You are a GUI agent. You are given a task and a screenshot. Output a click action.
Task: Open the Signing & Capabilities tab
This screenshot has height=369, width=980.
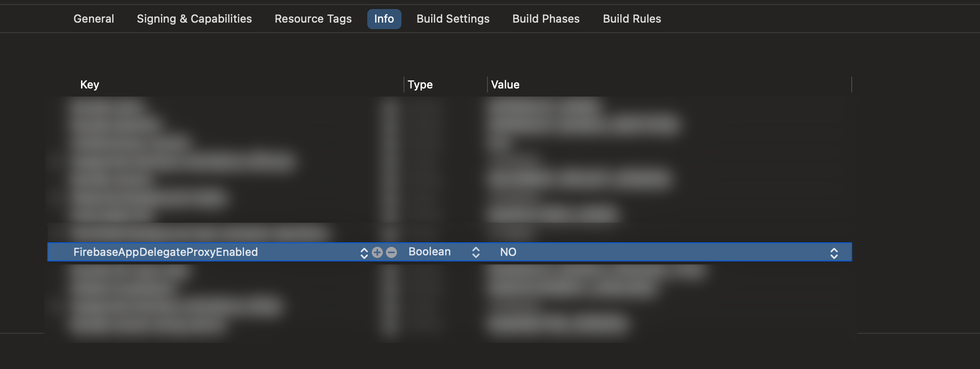pos(194,19)
